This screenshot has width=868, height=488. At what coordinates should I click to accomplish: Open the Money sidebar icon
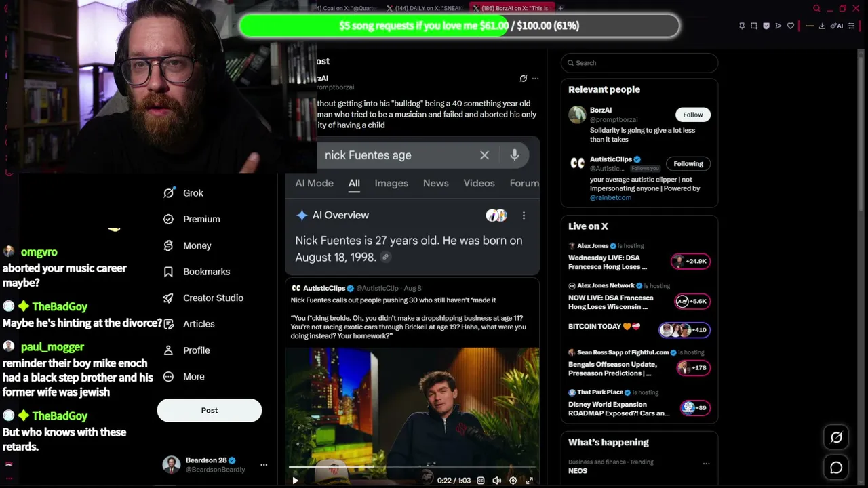[x=169, y=245]
